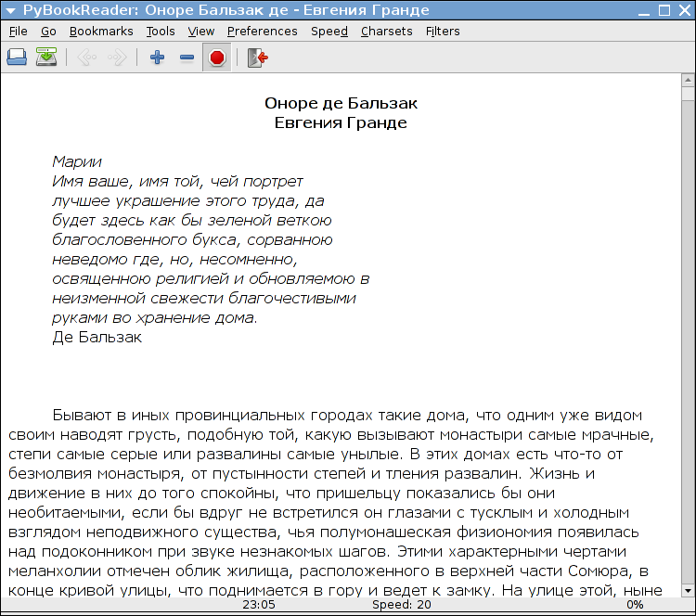
Task: Decrease the speed with the blue minus icon
Action: (187, 58)
